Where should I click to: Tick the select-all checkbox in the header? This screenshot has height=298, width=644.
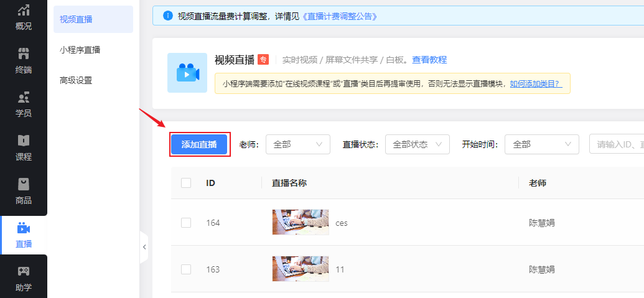tap(186, 183)
